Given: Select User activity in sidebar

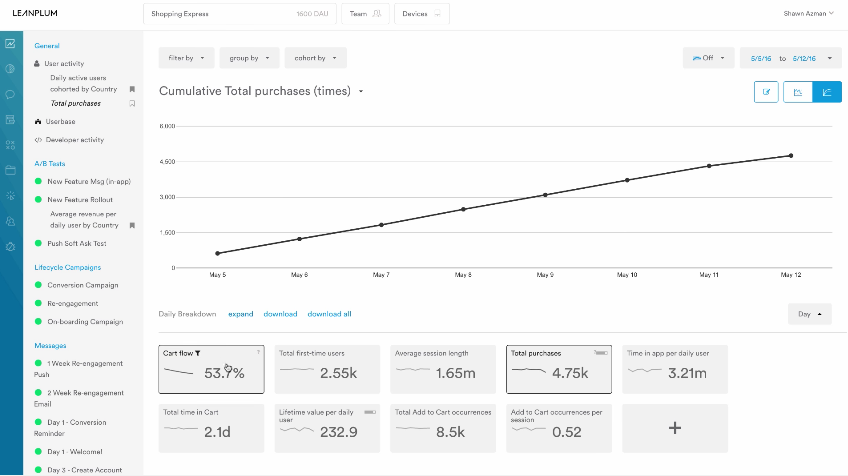Looking at the screenshot, I should [64, 63].
